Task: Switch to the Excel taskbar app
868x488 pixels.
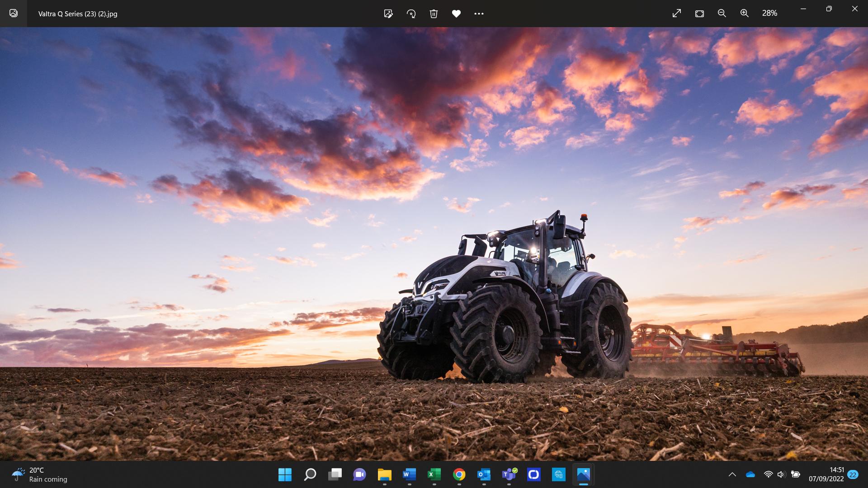Action: (434, 474)
